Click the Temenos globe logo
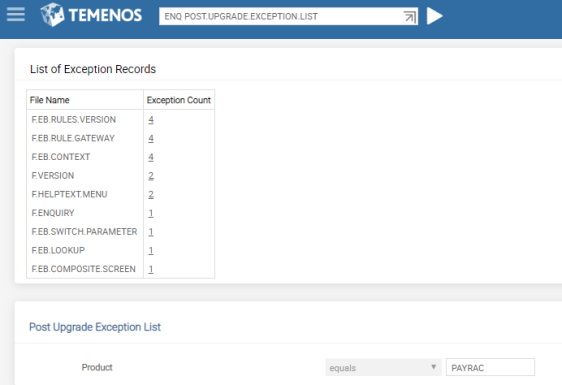This screenshot has height=385, width=562. click(x=52, y=15)
